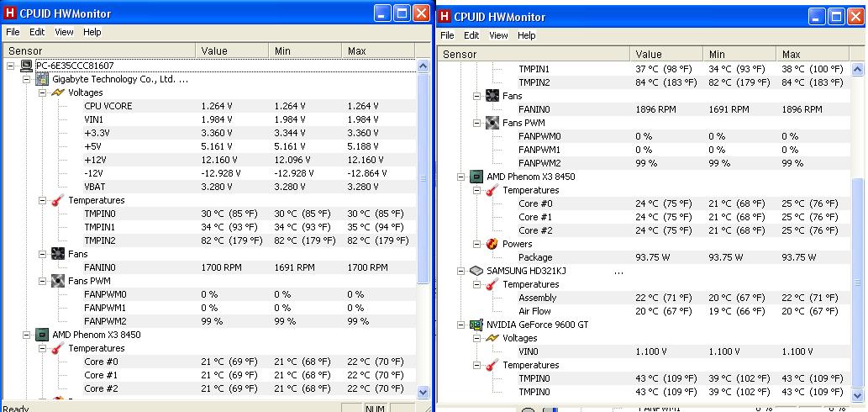This screenshot has width=868, height=412.
Task: Click the Sensor column header in right window
Action: 534,55
